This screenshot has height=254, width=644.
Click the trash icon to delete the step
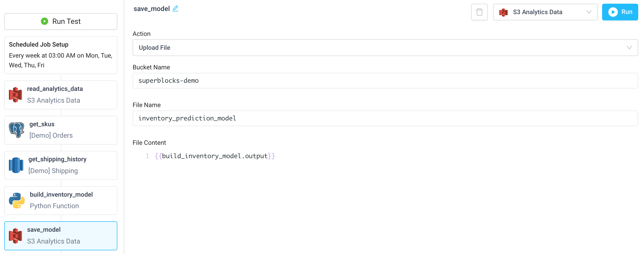(x=479, y=12)
